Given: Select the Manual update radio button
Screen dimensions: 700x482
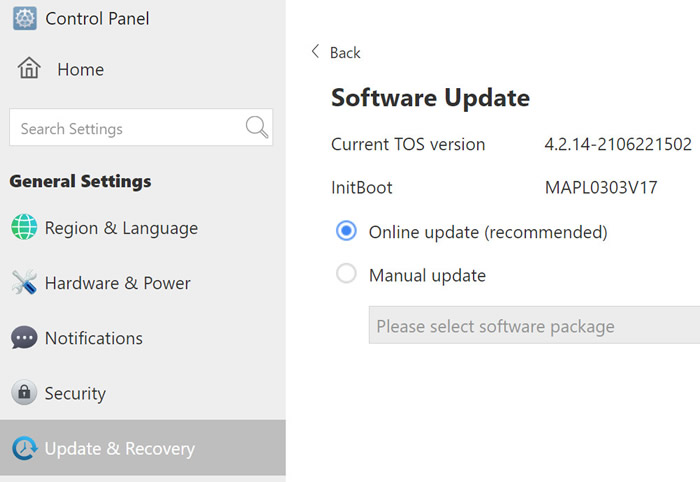Looking at the screenshot, I should coord(346,274).
